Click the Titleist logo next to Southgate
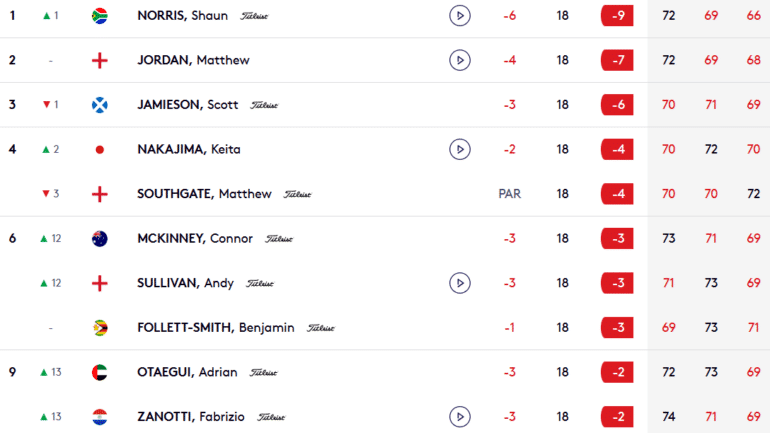This screenshot has height=433, width=770. point(298,194)
